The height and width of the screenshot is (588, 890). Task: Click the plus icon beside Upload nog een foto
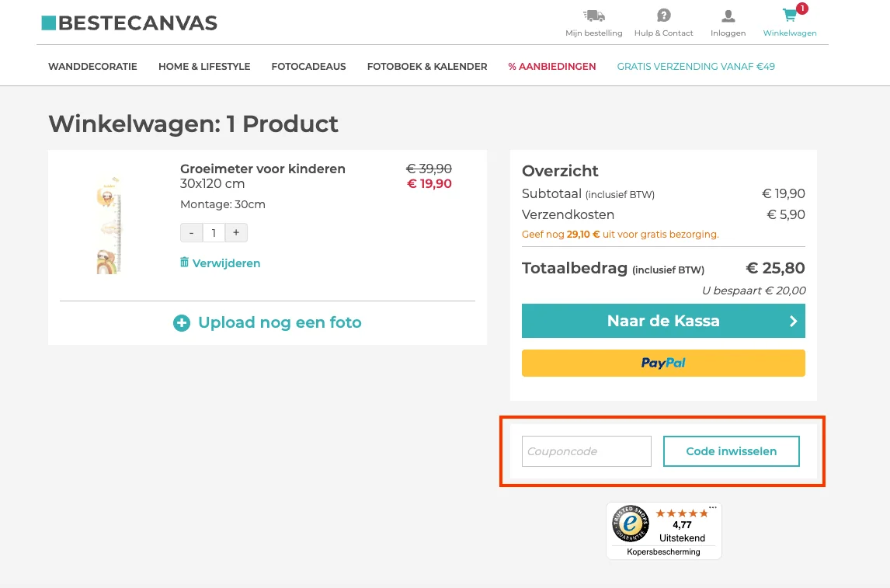(182, 322)
